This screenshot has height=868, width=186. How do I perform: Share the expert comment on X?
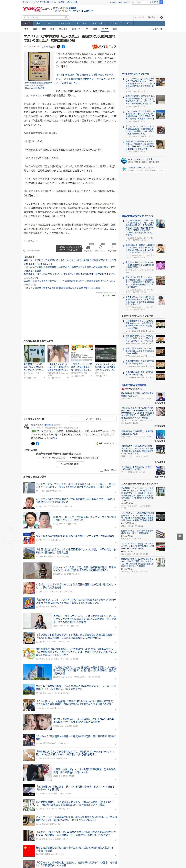tap(33, 443)
